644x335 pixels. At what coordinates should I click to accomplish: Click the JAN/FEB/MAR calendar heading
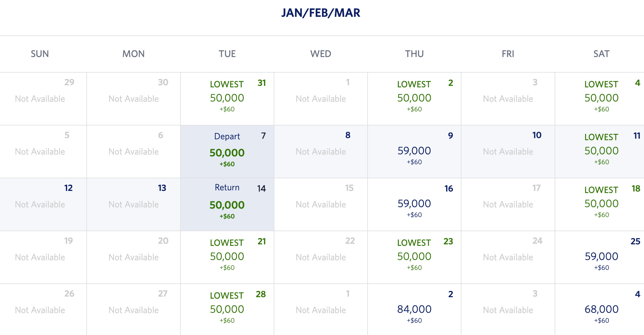[321, 13]
